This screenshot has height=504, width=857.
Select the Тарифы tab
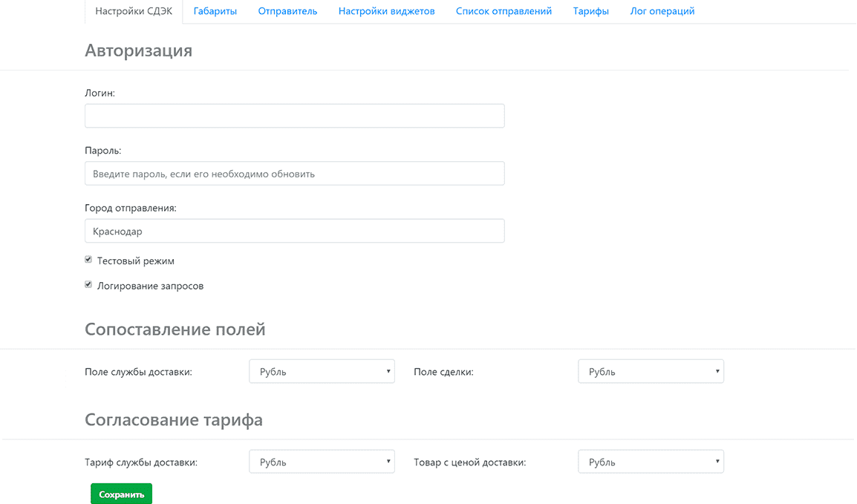point(590,11)
